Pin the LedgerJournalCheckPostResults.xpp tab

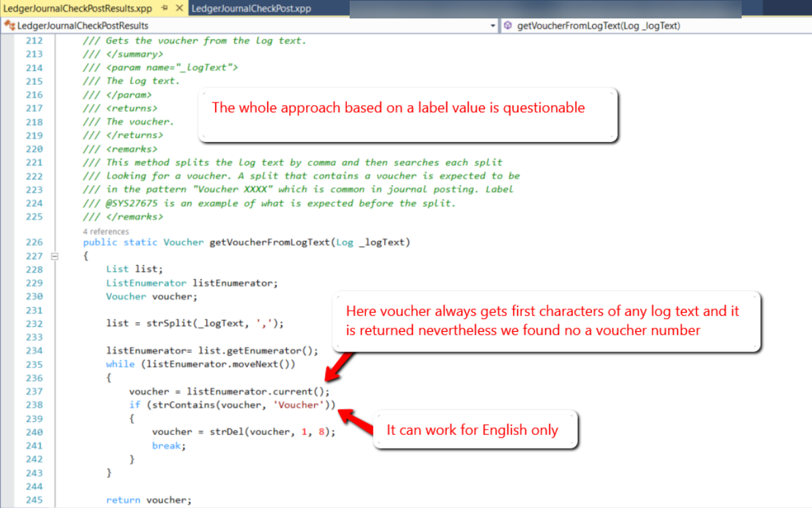(x=165, y=8)
